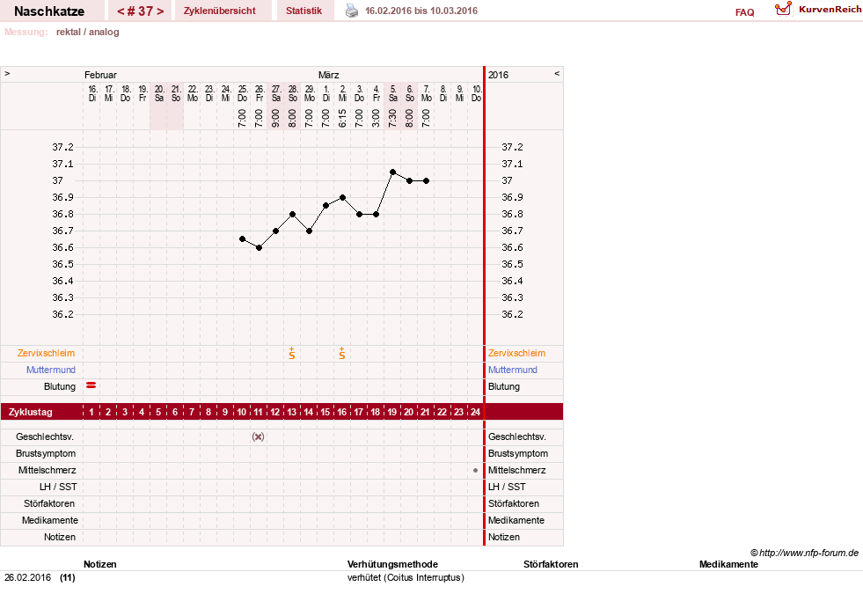Click the date range '16.02.2016 bis 10.03.2016'
Image resolution: width=863 pixels, height=616 pixels.
(421, 11)
